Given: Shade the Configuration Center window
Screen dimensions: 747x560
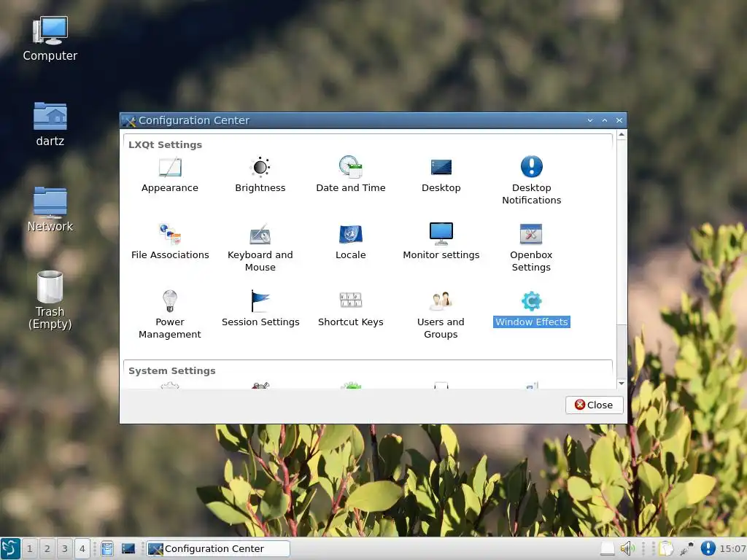Looking at the screenshot, I should [x=589, y=120].
